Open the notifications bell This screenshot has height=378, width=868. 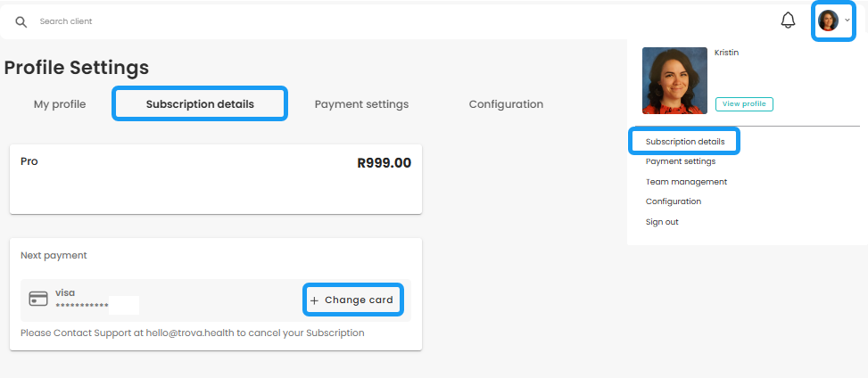(788, 21)
